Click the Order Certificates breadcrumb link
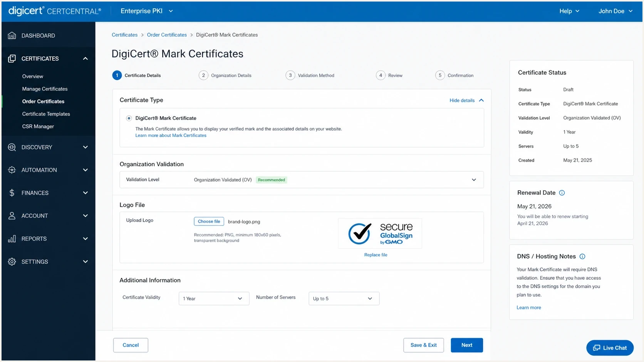The width and height of the screenshot is (644, 362). click(x=167, y=35)
